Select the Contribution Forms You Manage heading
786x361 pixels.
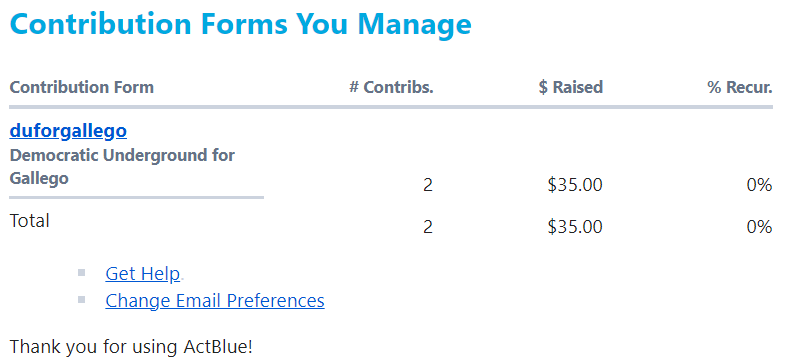(x=241, y=23)
